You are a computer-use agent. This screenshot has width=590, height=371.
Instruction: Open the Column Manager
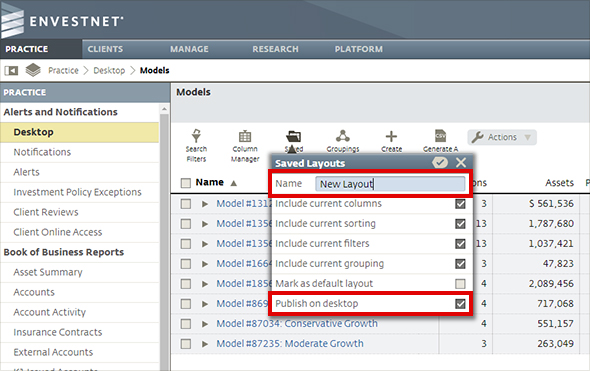coord(245,146)
